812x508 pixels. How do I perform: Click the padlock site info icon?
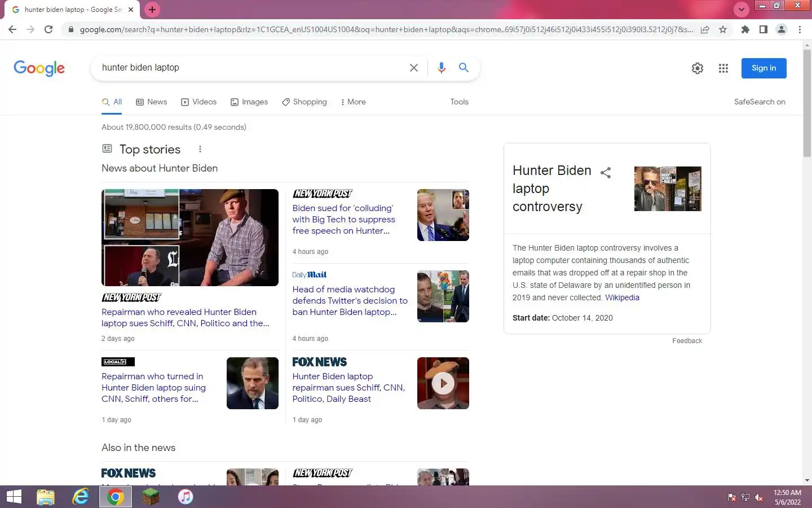[x=70, y=29]
